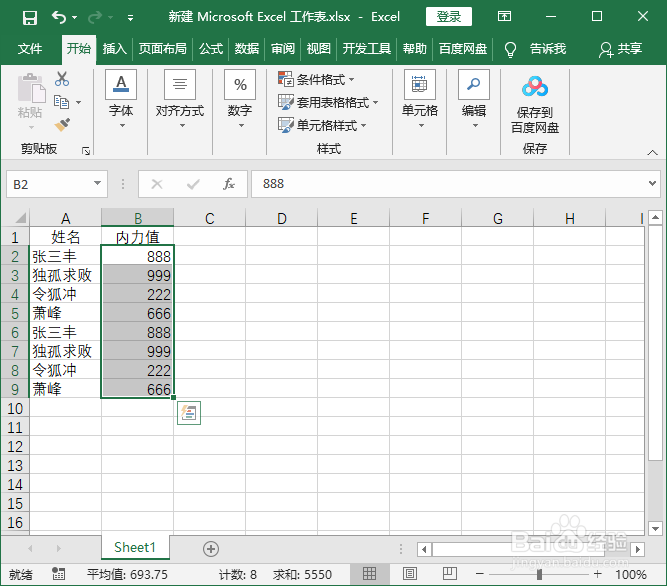Open the 剪贴板 dialog launcher
Image resolution: width=667 pixels, height=586 pixels.
86,151
